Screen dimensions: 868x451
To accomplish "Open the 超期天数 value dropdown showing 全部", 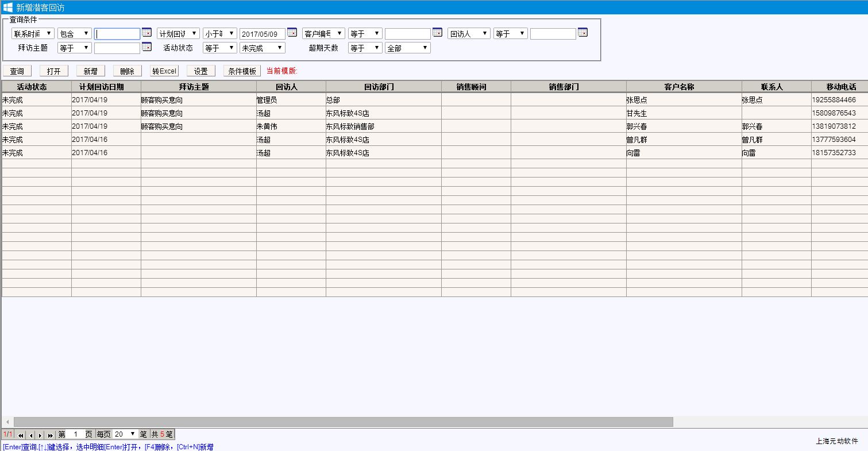I will click(407, 48).
